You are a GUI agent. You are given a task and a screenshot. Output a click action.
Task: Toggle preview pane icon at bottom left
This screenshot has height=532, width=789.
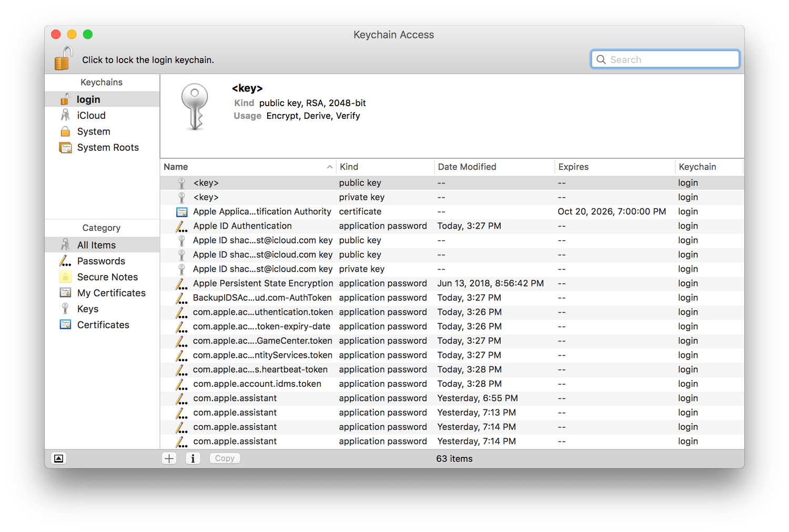click(59, 458)
